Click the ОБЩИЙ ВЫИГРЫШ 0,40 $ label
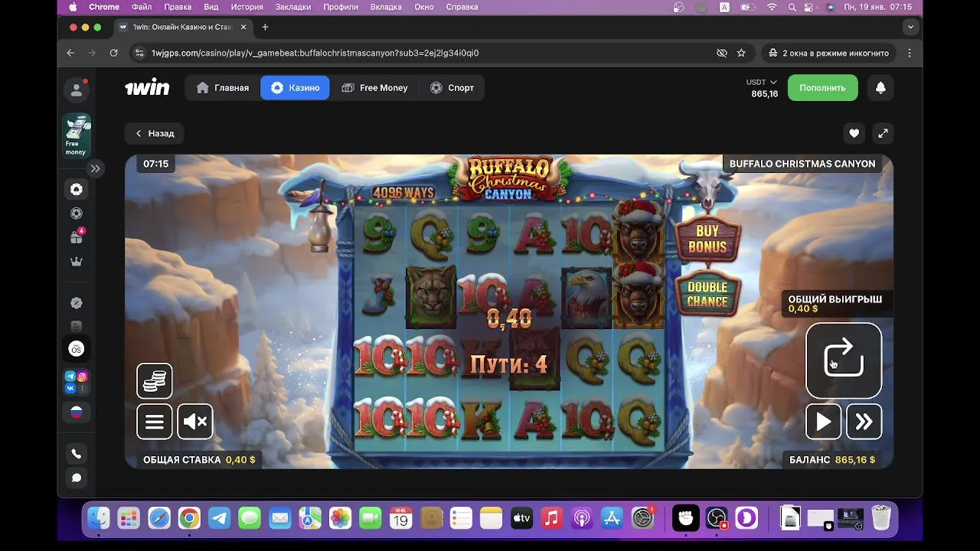Viewport: 980px width, 551px height. 835,303
